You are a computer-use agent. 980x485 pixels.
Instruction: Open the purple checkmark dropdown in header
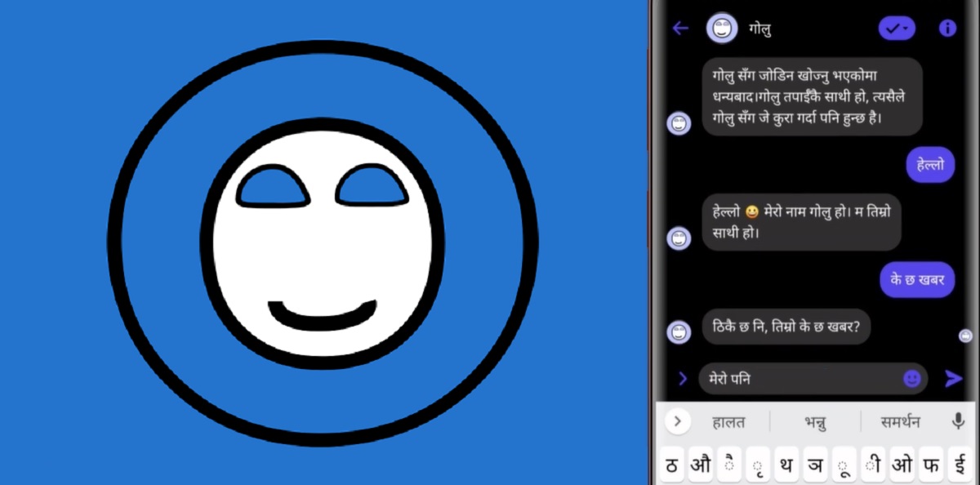897,29
